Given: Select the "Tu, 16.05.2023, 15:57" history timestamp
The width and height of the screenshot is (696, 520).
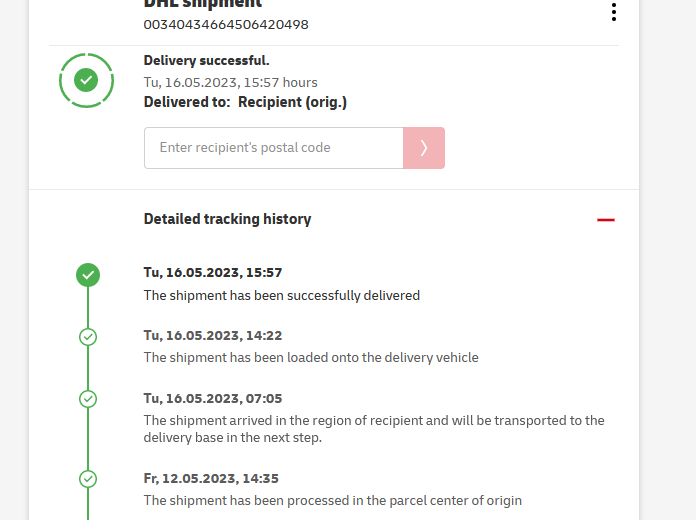Looking at the screenshot, I should 213,273.
